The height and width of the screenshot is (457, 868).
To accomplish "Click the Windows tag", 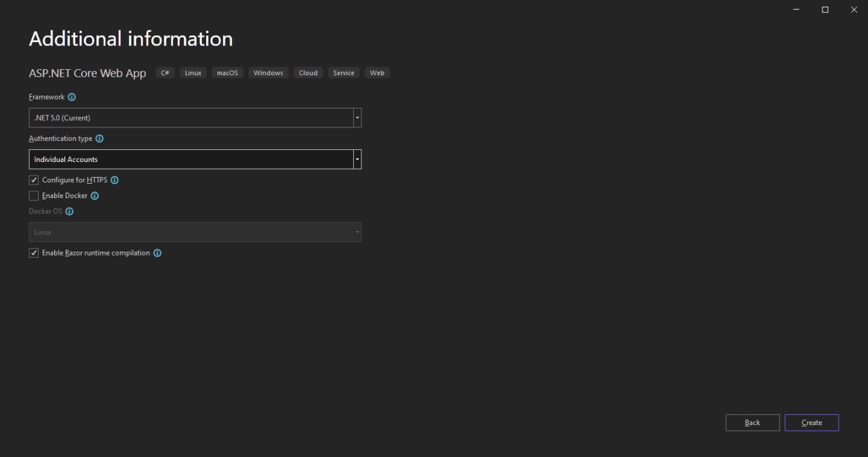I will click(269, 73).
